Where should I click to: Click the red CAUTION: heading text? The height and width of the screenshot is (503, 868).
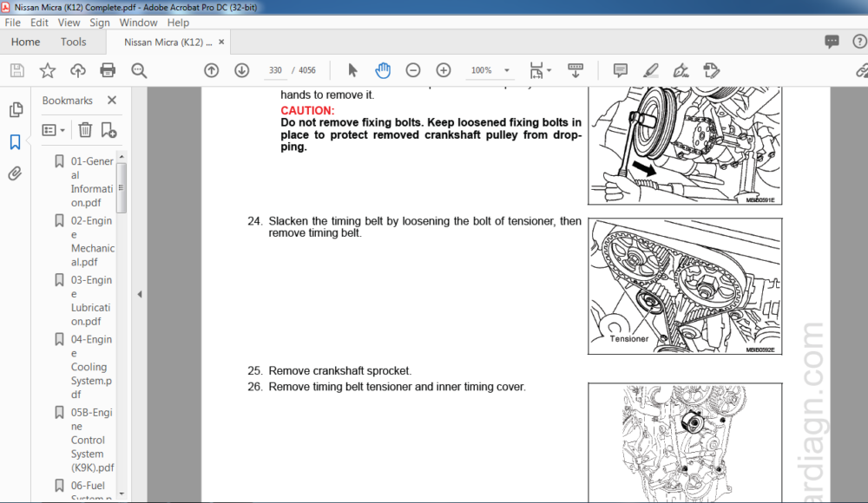coord(307,111)
